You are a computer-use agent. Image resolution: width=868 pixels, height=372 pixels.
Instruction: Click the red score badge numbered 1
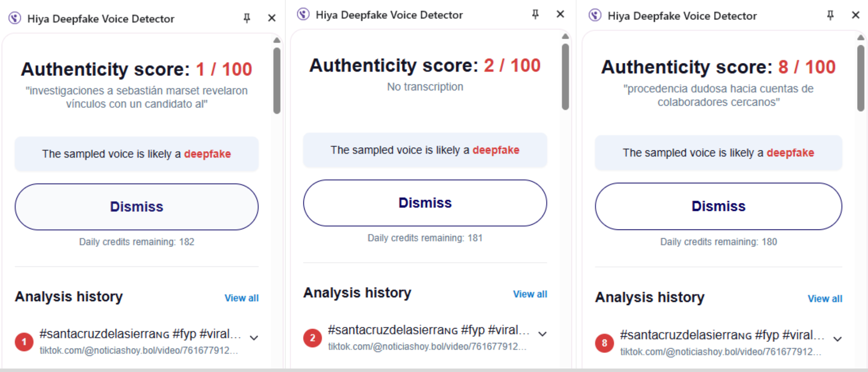24,342
